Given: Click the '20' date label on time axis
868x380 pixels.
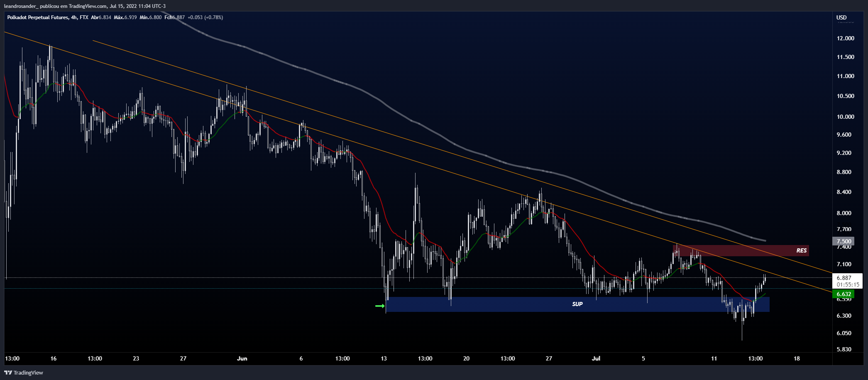Looking at the screenshot, I should [466, 358].
